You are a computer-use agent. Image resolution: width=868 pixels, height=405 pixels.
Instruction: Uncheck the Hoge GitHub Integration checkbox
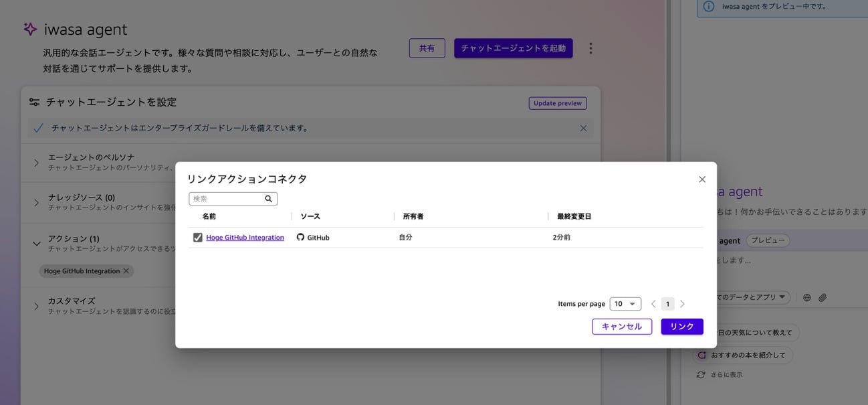click(x=197, y=238)
